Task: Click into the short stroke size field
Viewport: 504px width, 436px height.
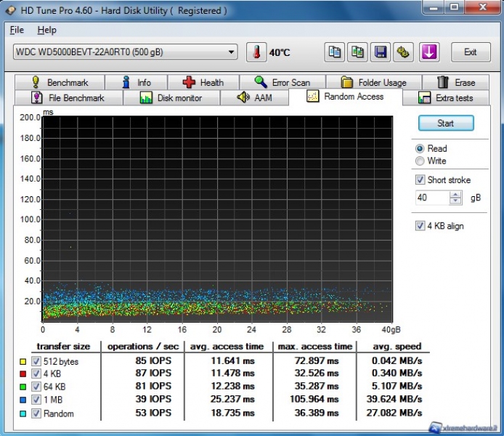Action: (431, 198)
